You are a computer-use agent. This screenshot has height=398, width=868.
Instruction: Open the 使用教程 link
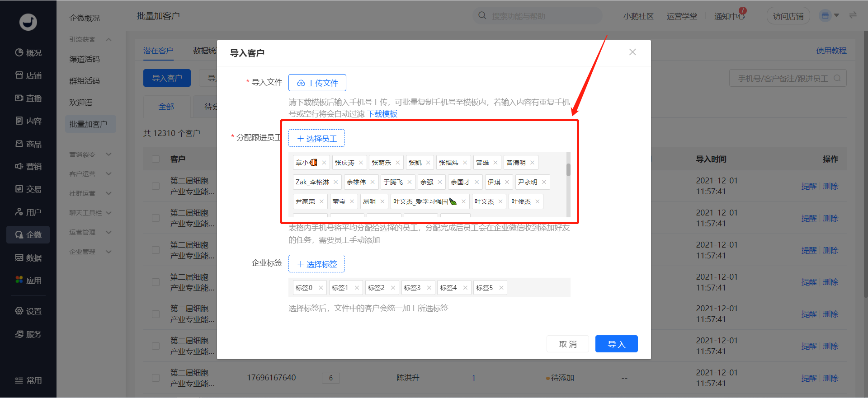tap(831, 51)
